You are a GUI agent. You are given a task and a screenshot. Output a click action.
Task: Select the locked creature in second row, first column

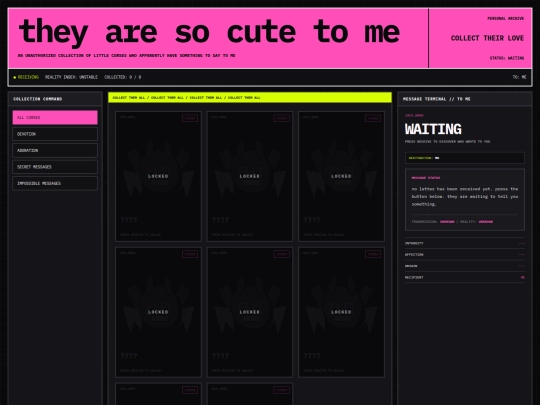coord(158,312)
